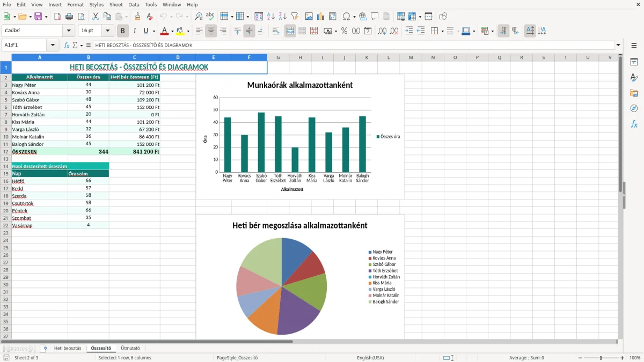Open the sidebar Navigator compass icon
The height and width of the screenshot is (362, 644).
click(x=634, y=109)
